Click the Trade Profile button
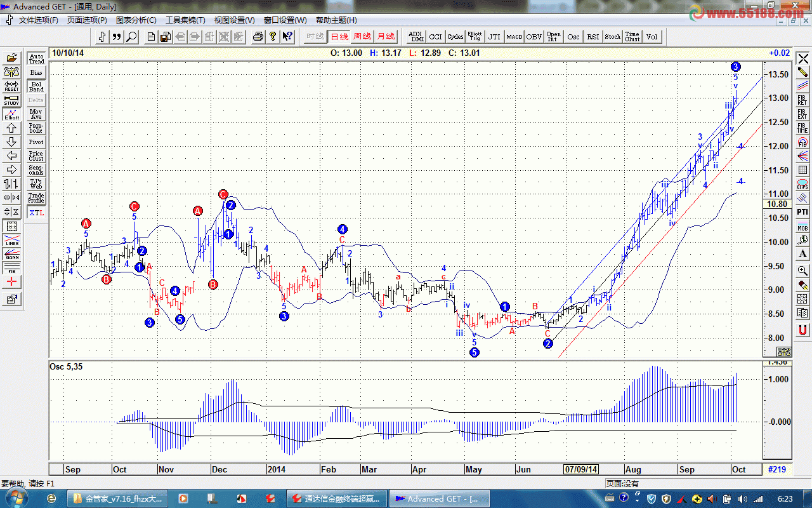Image resolution: width=812 pixels, height=508 pixels. click(36, 198)
